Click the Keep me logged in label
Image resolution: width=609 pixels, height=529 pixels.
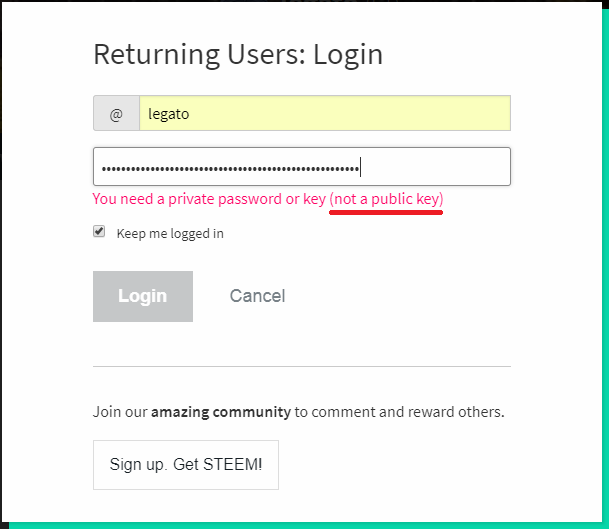point(170,234)
